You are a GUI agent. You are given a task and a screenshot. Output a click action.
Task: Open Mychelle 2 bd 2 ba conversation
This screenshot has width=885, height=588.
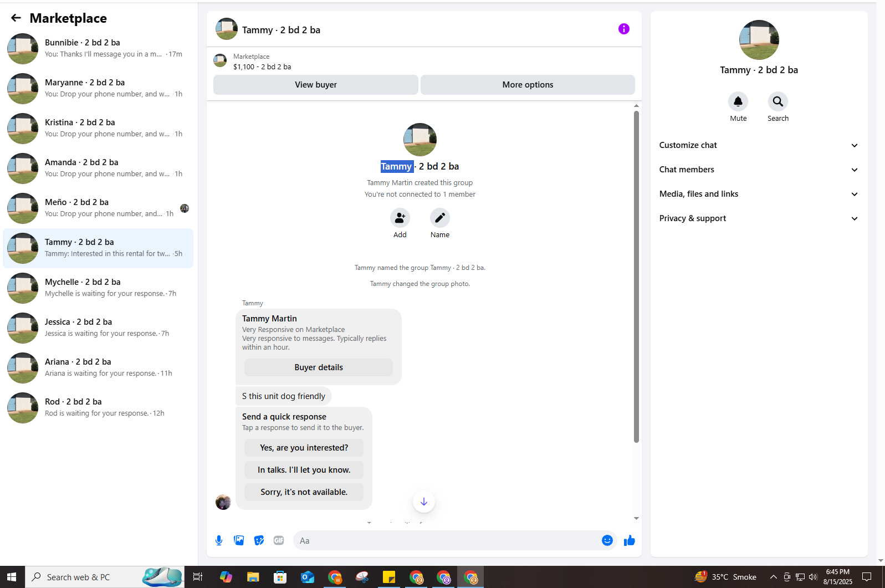click(98, 288)
